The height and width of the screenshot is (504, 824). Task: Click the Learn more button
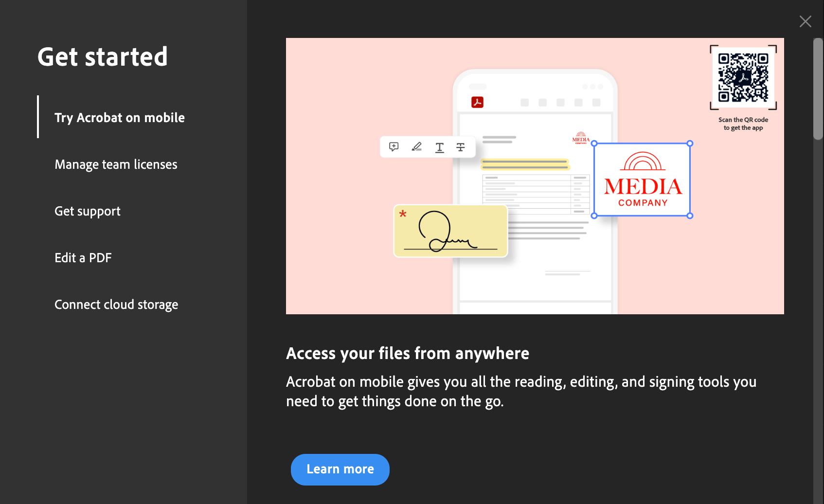(340, 469)
